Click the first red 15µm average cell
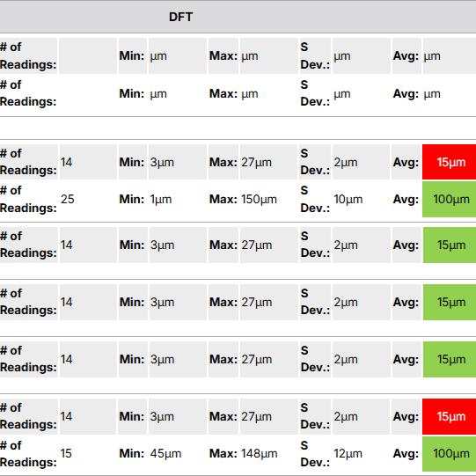476x476 pixels. tap(450, 162)
